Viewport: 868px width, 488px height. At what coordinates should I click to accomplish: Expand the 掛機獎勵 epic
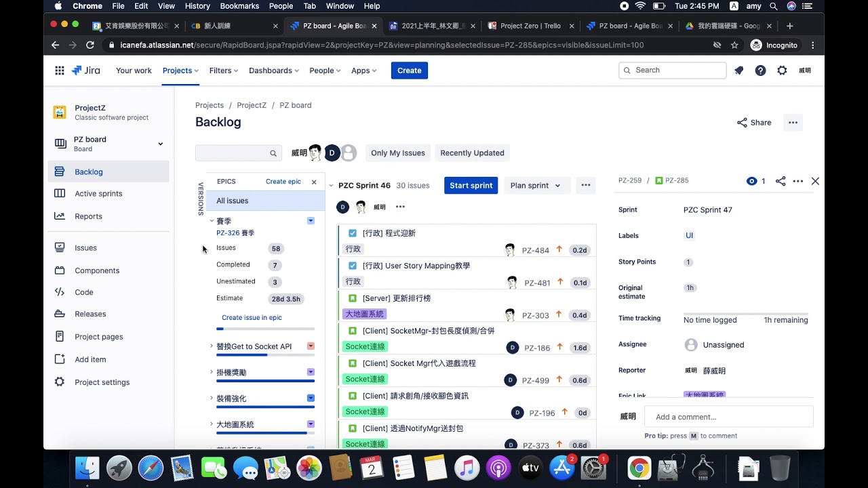(x=212, y=372)
